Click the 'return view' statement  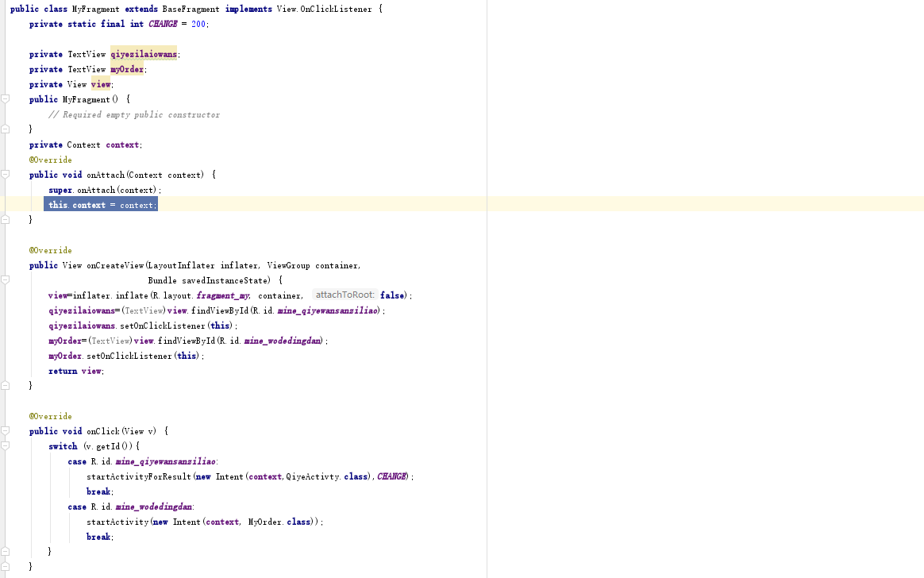76,372
